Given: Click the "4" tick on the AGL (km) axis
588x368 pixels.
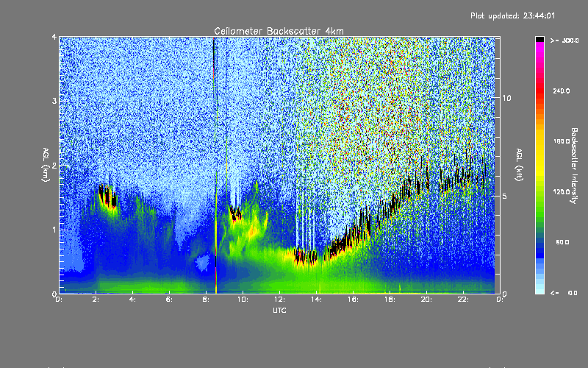Looking at the screenshot, I should coord(54,37).
